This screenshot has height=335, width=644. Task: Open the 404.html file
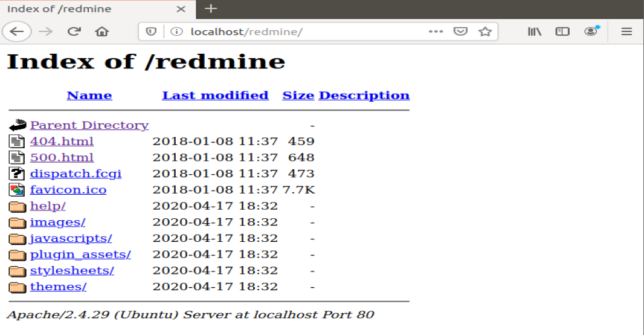click(62, 141)
